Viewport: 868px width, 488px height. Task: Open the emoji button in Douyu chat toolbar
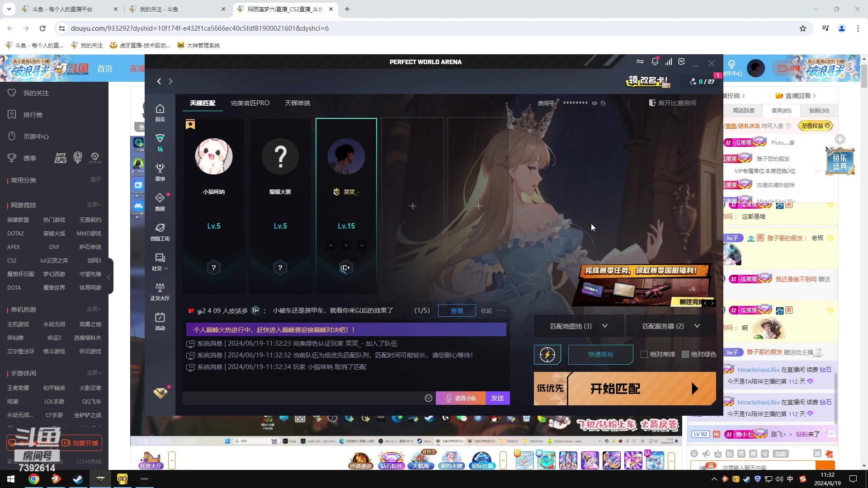pos(694,454)
